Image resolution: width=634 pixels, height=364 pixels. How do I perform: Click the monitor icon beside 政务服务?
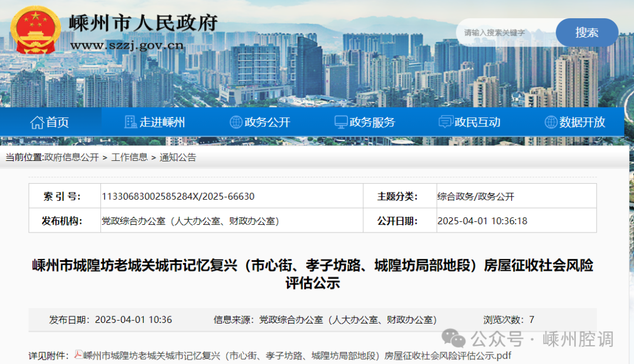[340, 122]
